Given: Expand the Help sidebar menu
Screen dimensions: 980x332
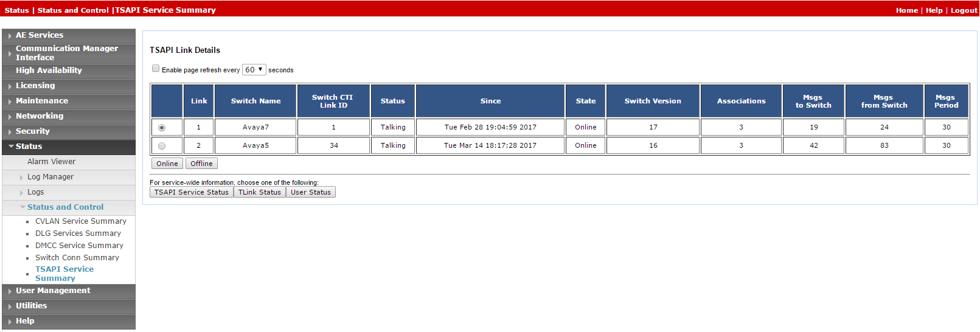Looking at the screenshot, I should [69, 321].
